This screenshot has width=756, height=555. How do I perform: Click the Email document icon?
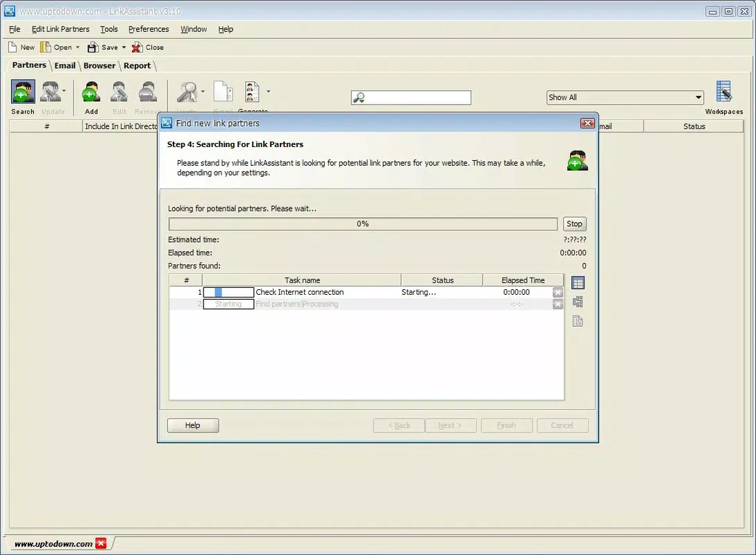pyautogui.click(x=224, y=92)
